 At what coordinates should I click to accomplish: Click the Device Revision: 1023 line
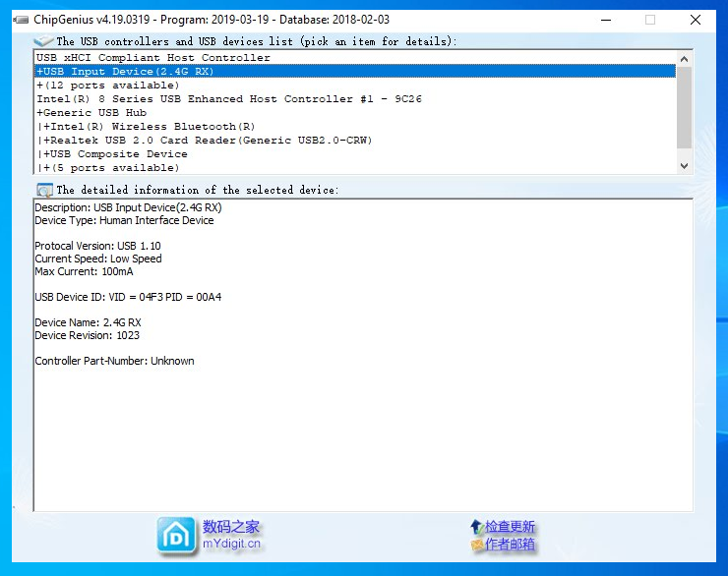click(87, 335)
